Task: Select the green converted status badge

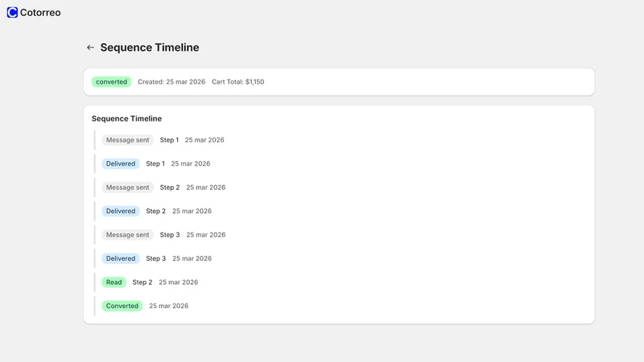Action: click(111, 82)
